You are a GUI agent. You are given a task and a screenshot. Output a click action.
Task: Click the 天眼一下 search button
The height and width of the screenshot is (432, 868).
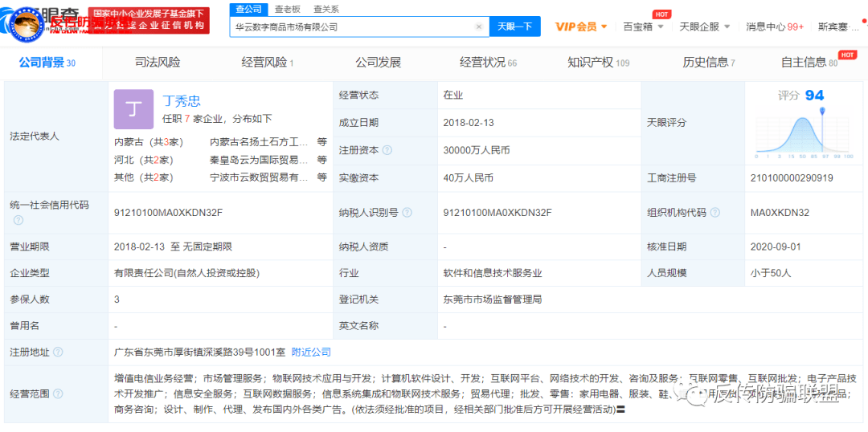514,26
